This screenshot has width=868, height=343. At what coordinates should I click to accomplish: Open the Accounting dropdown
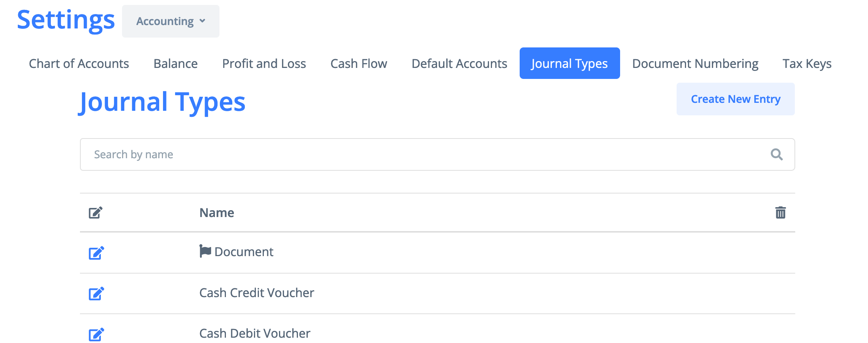point(171,21)
